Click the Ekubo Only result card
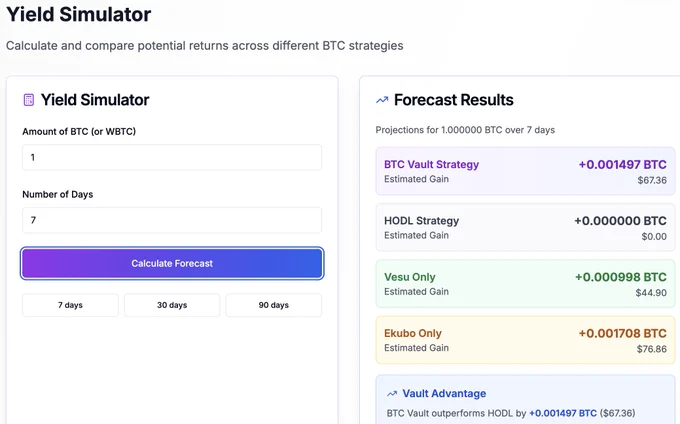The image size is (680, 424). (x=525, y=340)
